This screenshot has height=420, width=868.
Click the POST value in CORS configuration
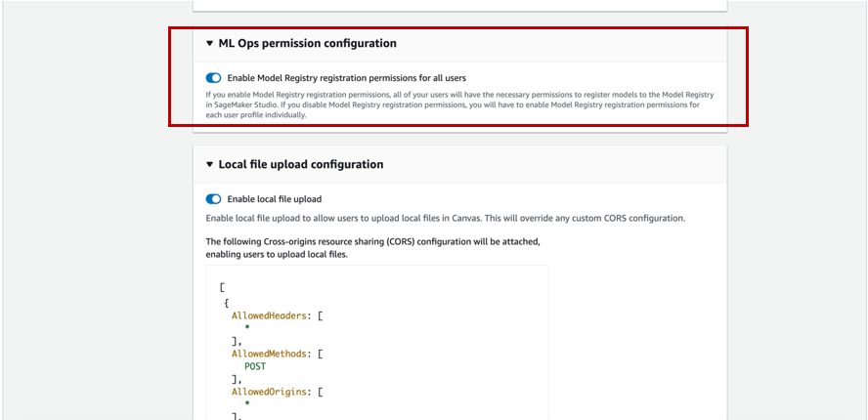[256, 367]
